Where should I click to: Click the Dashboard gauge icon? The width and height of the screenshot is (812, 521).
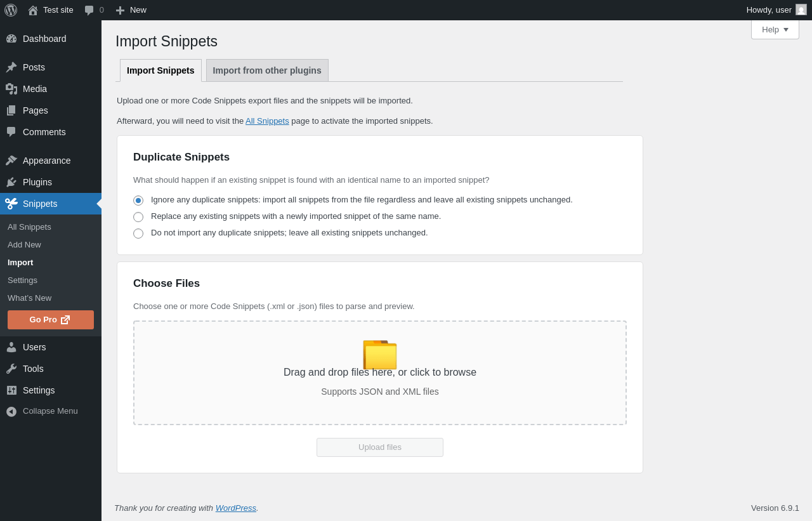pos(11,39)
